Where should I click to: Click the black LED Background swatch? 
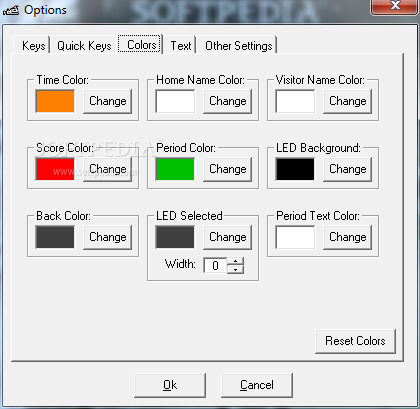coord(295,169)
